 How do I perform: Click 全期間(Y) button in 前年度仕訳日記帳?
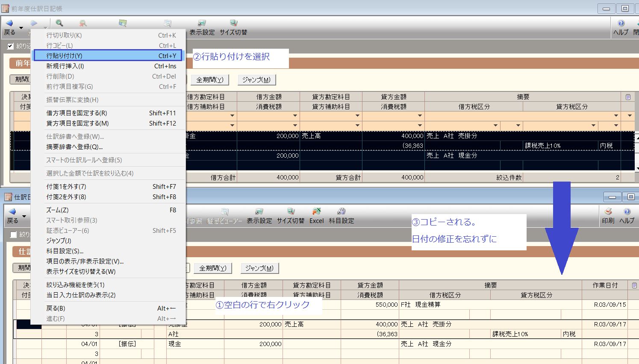[x=209, y=80]
